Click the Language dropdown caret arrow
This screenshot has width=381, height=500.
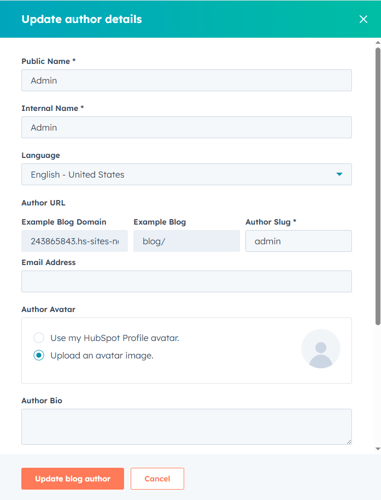[339, 174]
